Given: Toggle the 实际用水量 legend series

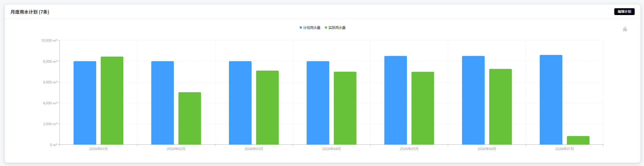Looking at the screenshot, I should coord(335,28).
